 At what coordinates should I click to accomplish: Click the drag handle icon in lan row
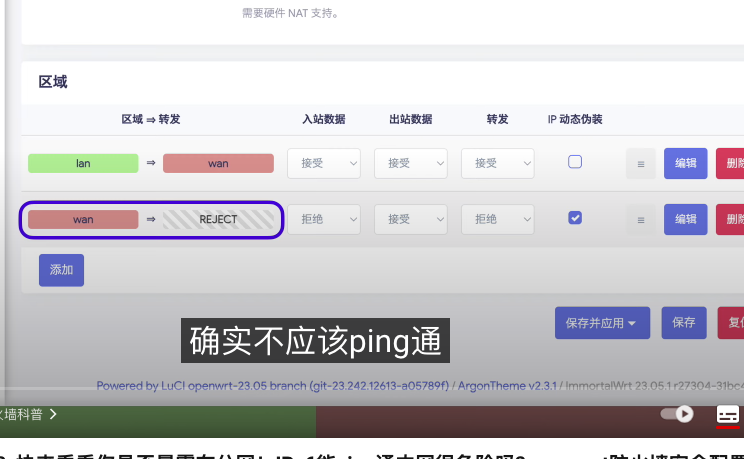[641, 163]
